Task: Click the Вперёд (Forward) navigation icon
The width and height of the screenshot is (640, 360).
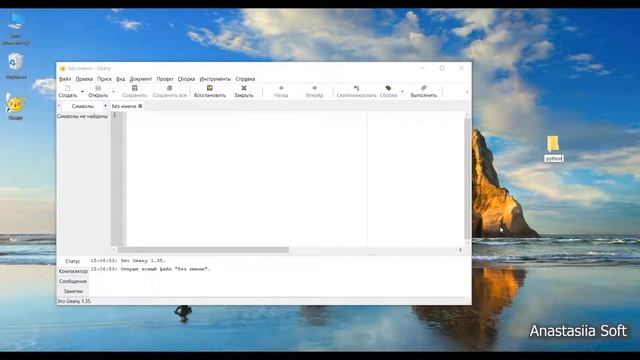Action: point(314,91)
